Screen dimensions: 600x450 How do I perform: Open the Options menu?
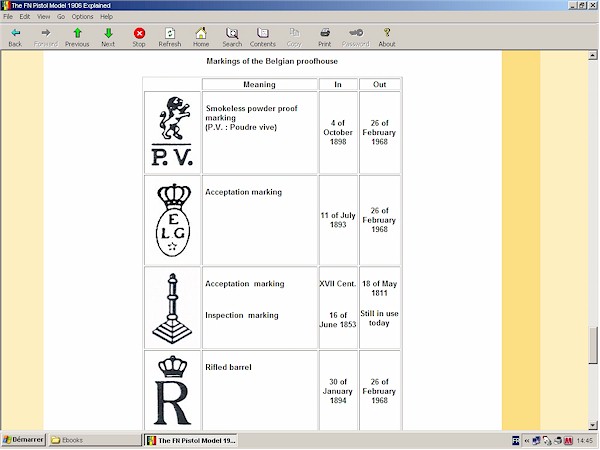point(83,16)
